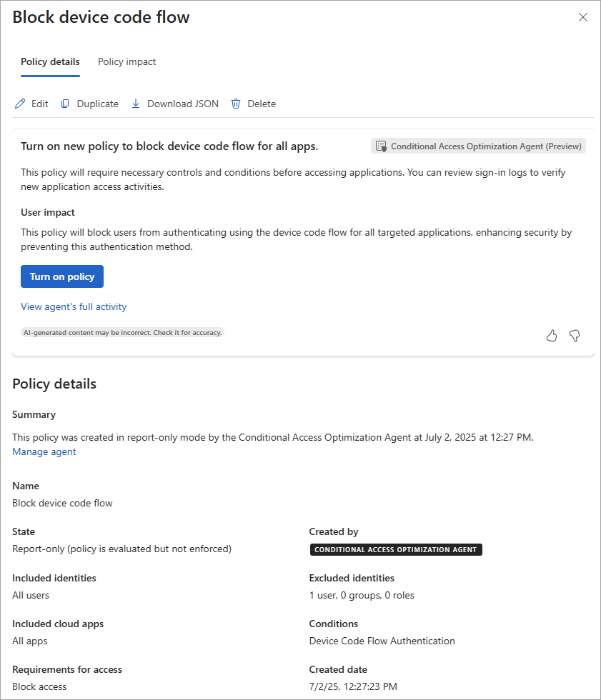Screen dimensions: 601x700
Task: Click the Conditional Access Optimization Agent badge icon
Action: 381,146
